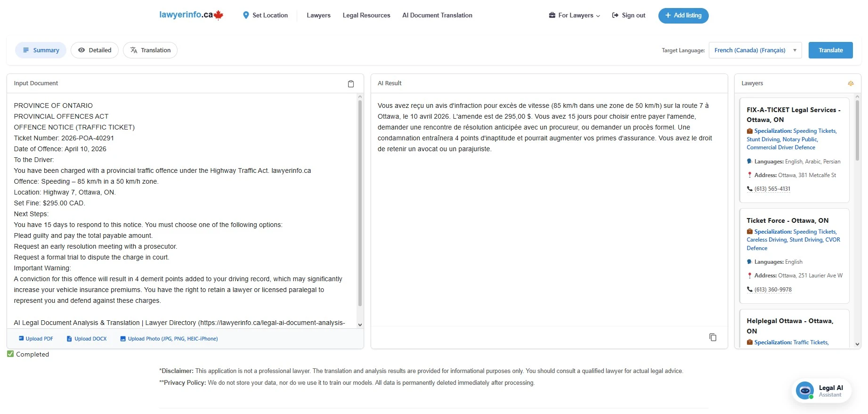Go to AI Document Translation page
Image resolution: width=868 pixels, height=414 pixels.
(x=437, y=16)
